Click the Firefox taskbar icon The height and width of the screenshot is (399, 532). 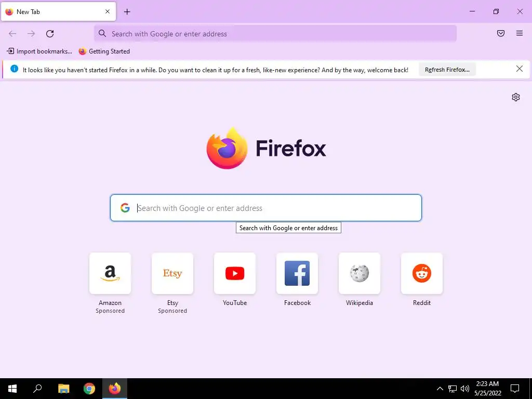(115, 389)
